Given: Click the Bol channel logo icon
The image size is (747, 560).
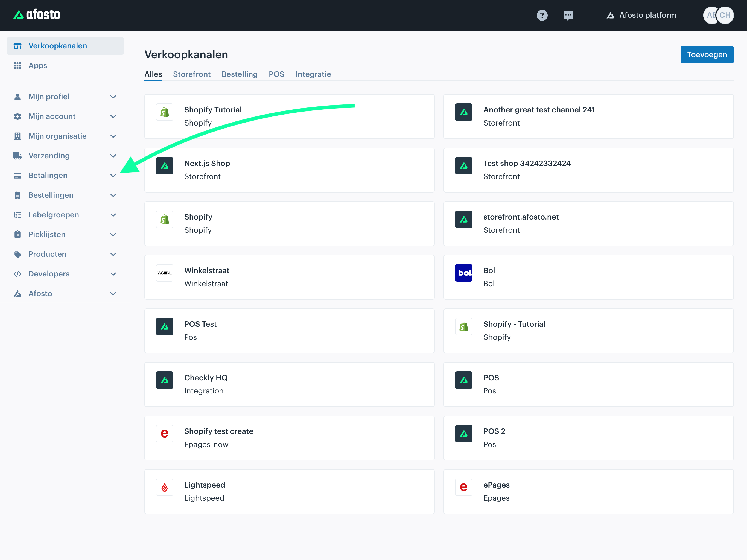Looking at the screenshot, I should pos(464,273).
